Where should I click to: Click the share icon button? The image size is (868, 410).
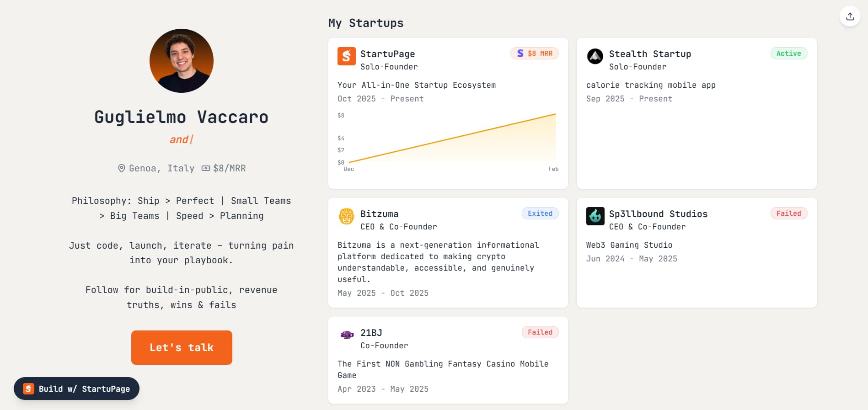[850, 16]
